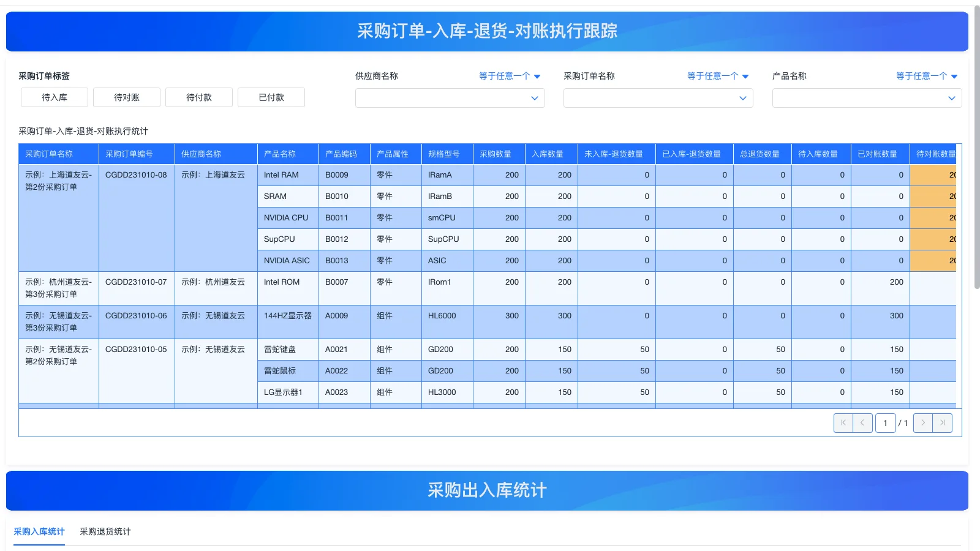
Task: Open 等于任意一个 condition for supplier filter
Action: [x=509, y=76]
